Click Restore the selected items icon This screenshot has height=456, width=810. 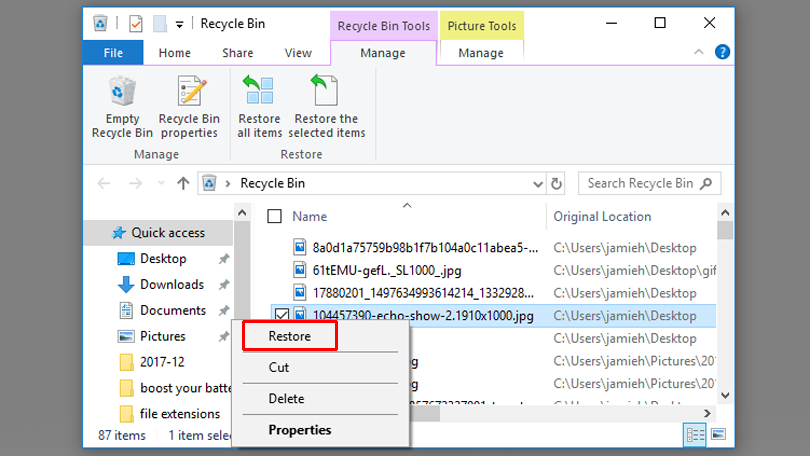pos(327,107)
